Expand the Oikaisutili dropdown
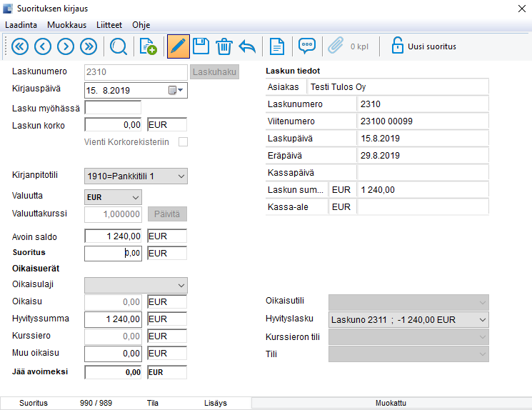 [408, 302]
